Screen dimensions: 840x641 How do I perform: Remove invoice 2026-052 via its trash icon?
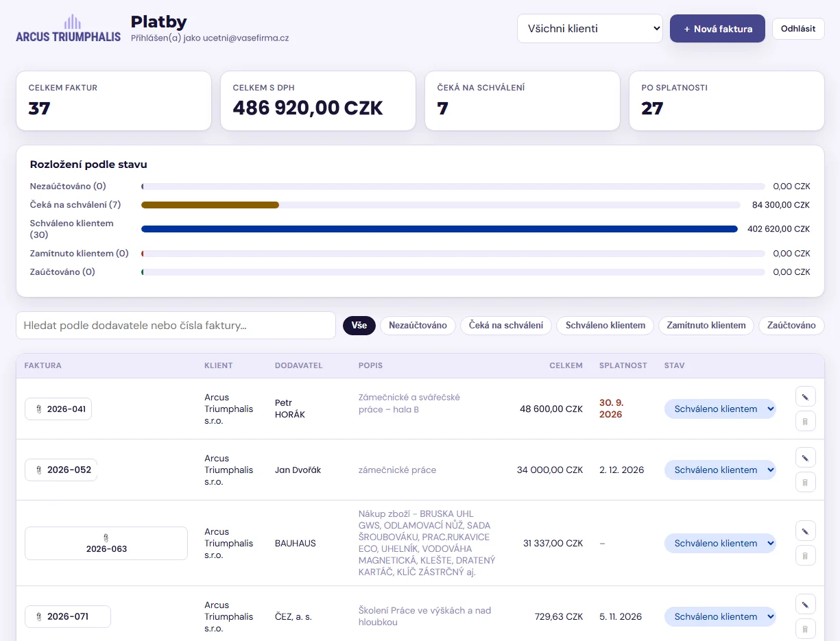pyautogui.click(x=806, y=482)
